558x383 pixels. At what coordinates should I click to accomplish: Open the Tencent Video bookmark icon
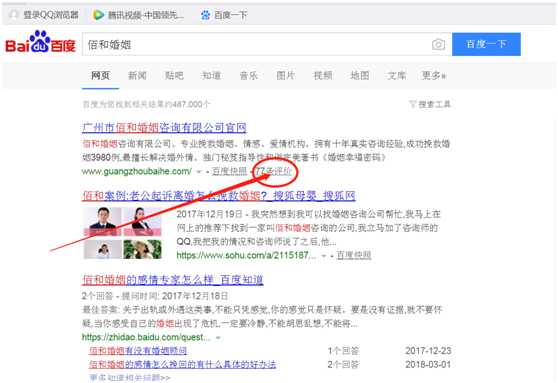click(x=98, y=15)
